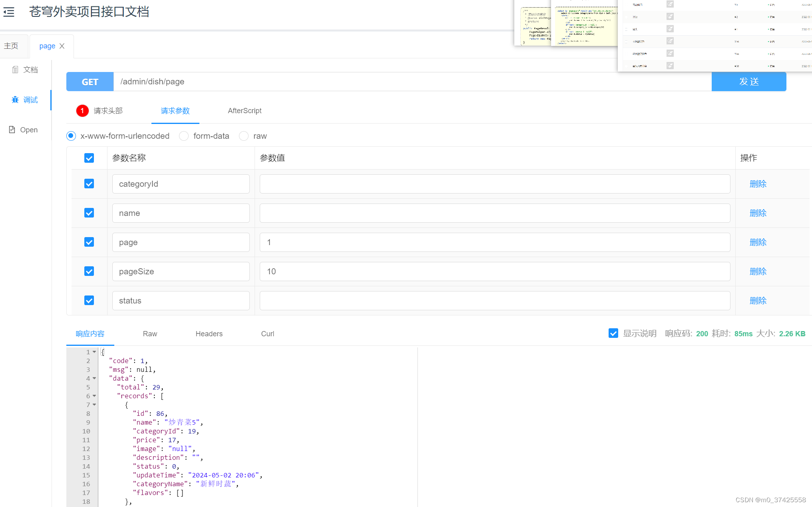
Task: Switch to the AfterScript tab
Action: coord(245,111)
